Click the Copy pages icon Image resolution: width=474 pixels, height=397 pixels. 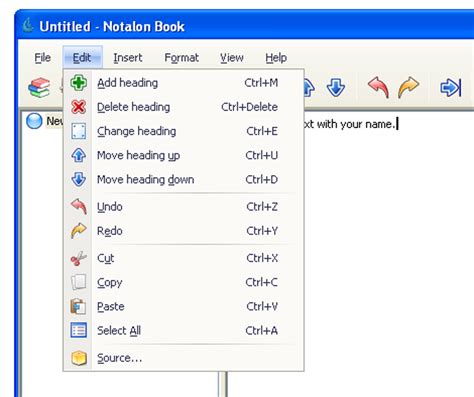[79, 282]
